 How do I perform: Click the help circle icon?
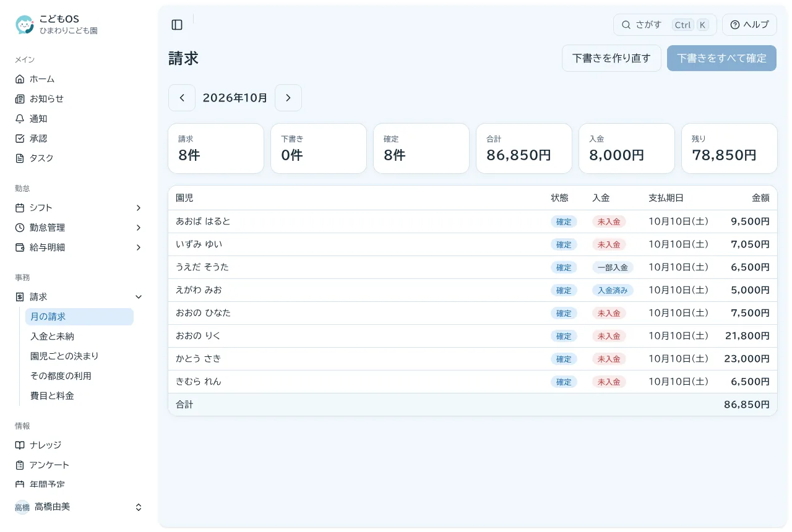735,25
